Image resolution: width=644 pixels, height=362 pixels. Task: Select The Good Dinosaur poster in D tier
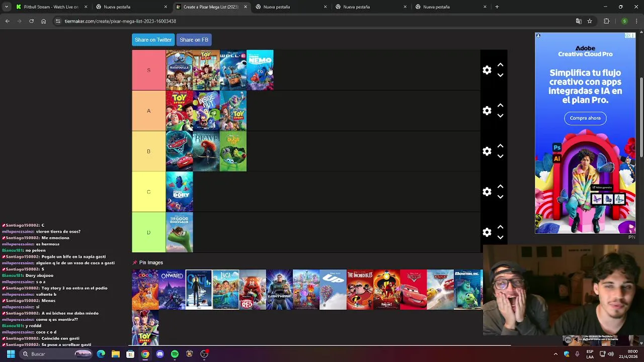[179, 232]
